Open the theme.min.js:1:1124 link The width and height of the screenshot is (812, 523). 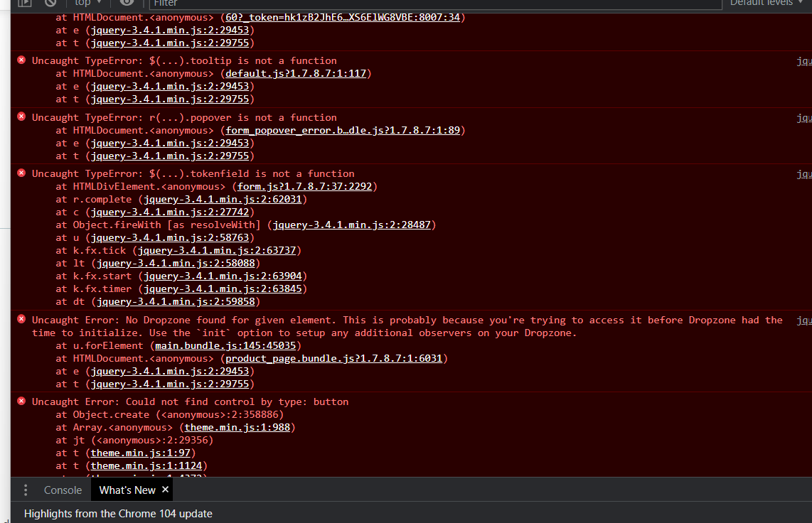point(146,465)
